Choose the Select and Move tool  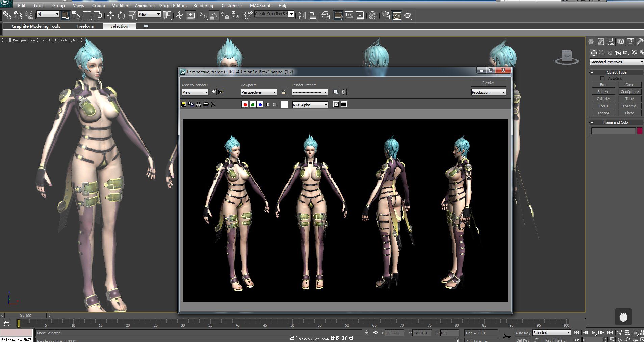tap(110, 15)
